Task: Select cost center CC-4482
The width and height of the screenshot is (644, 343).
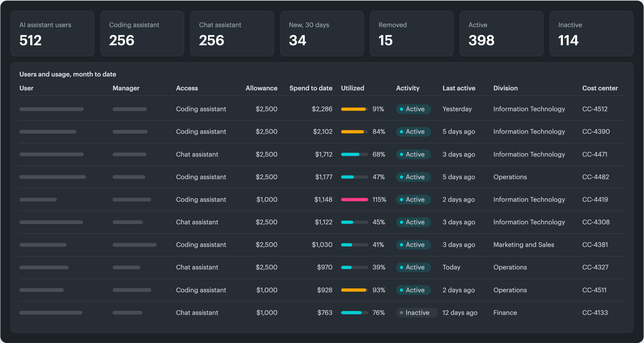Action: click(x=595, y=177)
